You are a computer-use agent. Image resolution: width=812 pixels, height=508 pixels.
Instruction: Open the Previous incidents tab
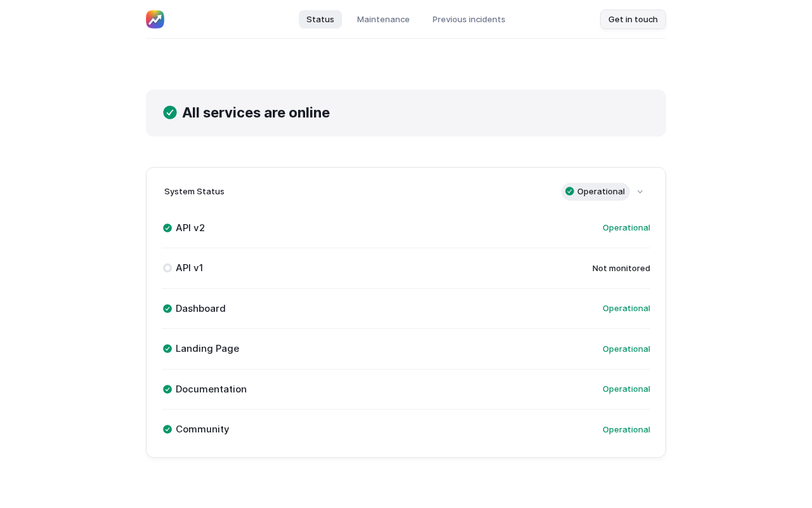pos(469,19)
